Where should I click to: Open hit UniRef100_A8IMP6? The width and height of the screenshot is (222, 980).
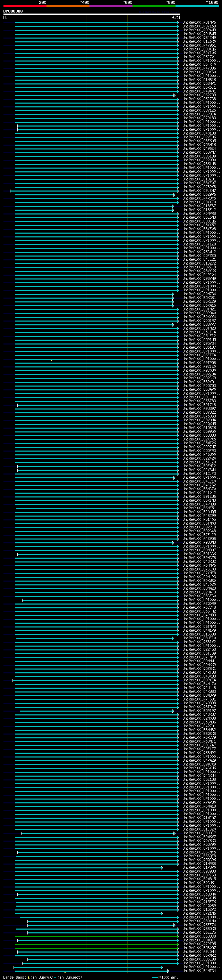[199, 23]
